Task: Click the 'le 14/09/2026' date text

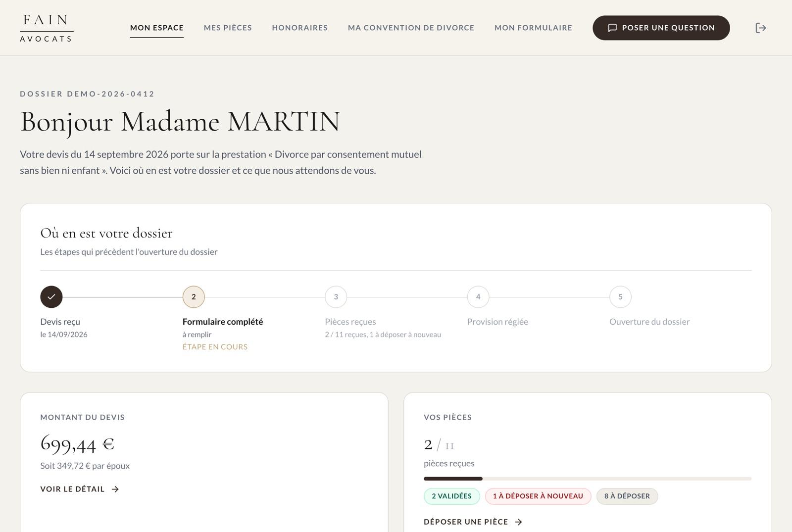Action: click(64, 335)
